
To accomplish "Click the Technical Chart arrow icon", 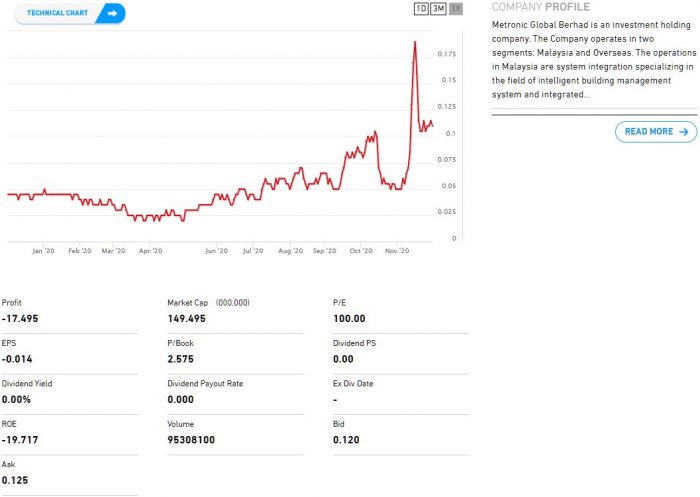I will click(x=113, y=13).
